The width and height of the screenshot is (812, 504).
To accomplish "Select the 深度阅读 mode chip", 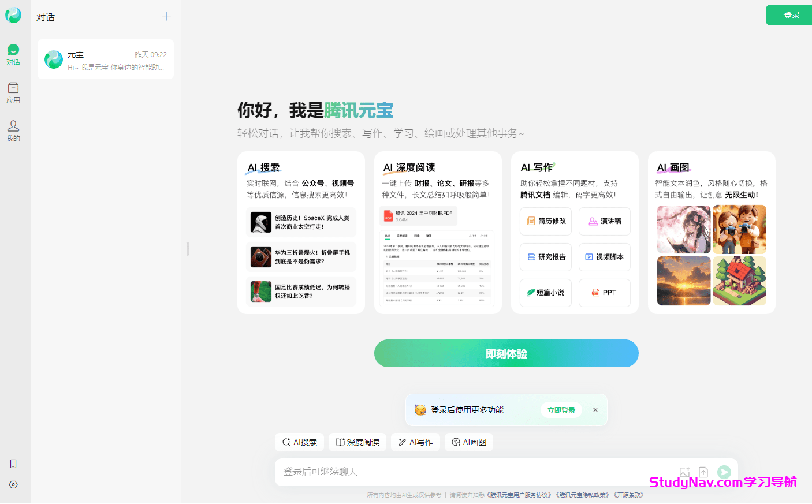I will 357,442.
